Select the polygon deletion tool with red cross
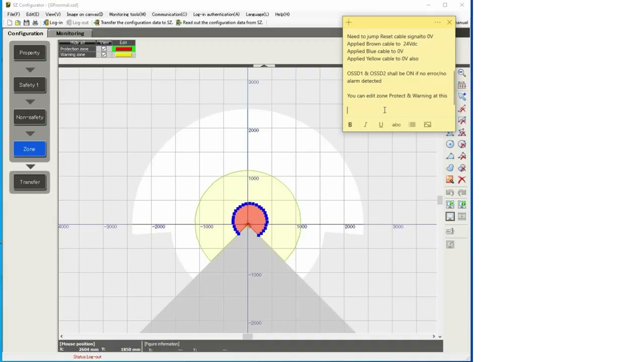Screen dimensions: 644x362 [x=462, y=156]
